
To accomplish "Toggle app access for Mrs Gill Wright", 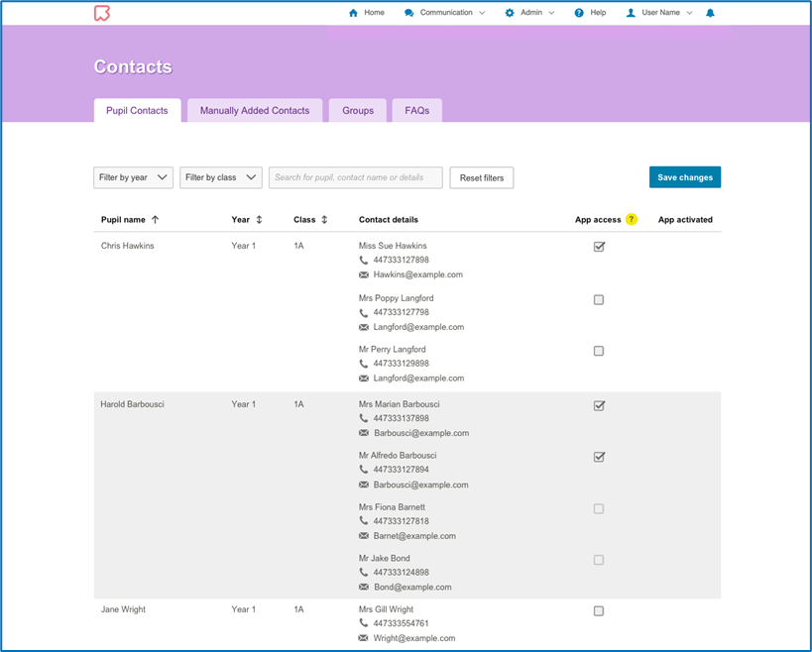I will pyautogui.click(x=599, y=611).
